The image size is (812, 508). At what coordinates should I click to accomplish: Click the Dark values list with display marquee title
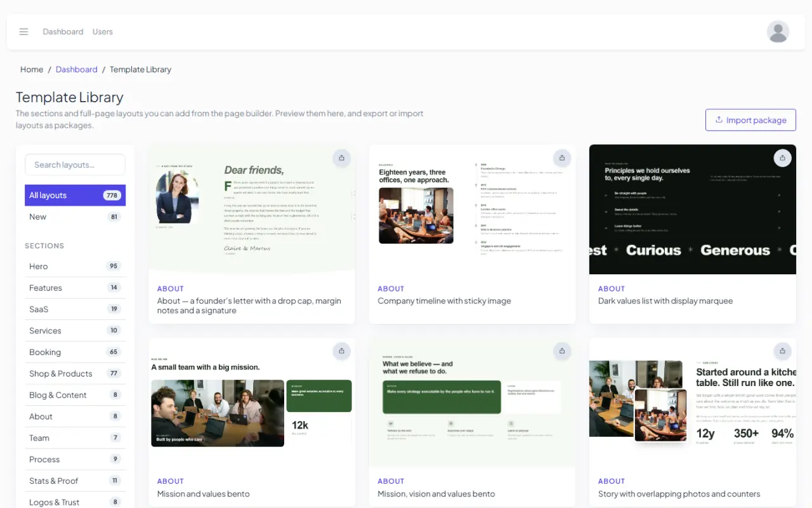pyautogui.click(x=665, y=301)
